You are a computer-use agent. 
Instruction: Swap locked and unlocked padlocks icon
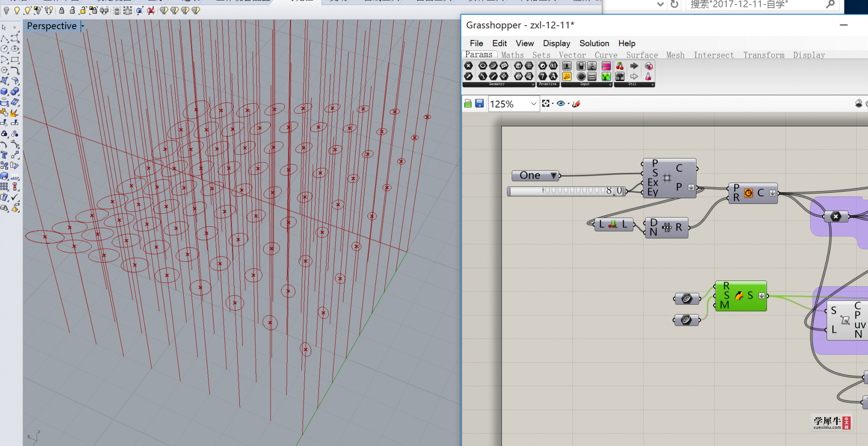coord(104,10)
